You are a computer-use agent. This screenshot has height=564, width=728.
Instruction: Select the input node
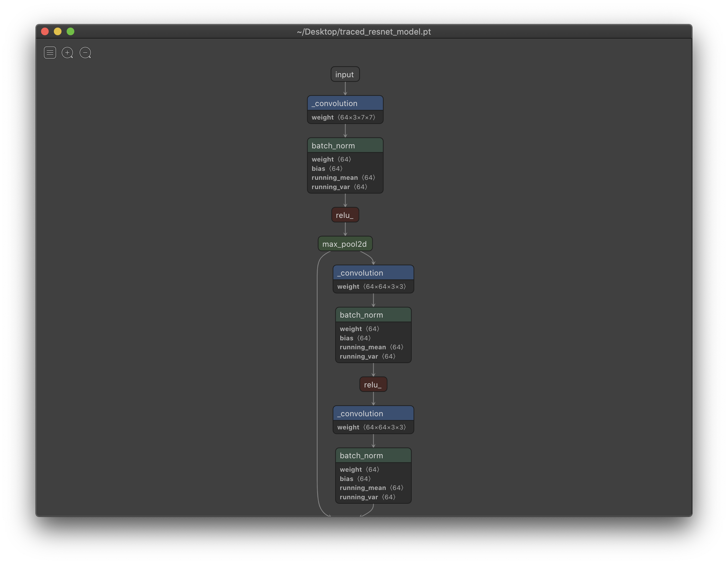click(345, 74)
